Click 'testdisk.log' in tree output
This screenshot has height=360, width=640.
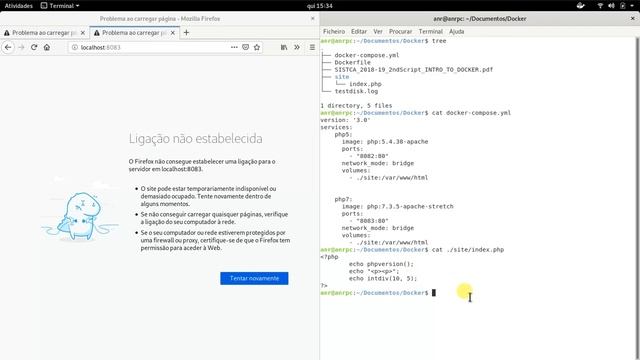pos(356,91)
